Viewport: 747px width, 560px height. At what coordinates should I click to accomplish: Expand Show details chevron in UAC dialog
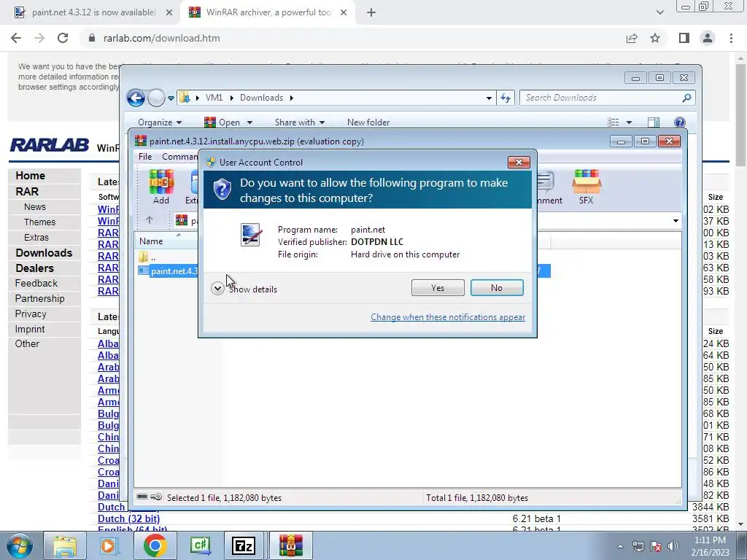[217, 289]
